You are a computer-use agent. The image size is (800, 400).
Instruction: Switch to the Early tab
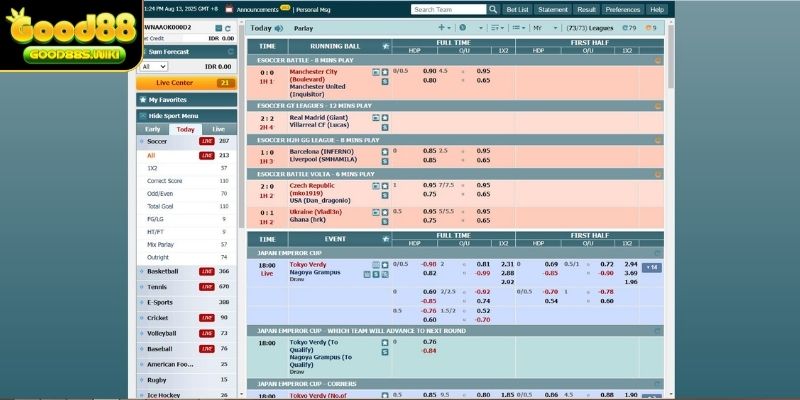coord(152,129)
